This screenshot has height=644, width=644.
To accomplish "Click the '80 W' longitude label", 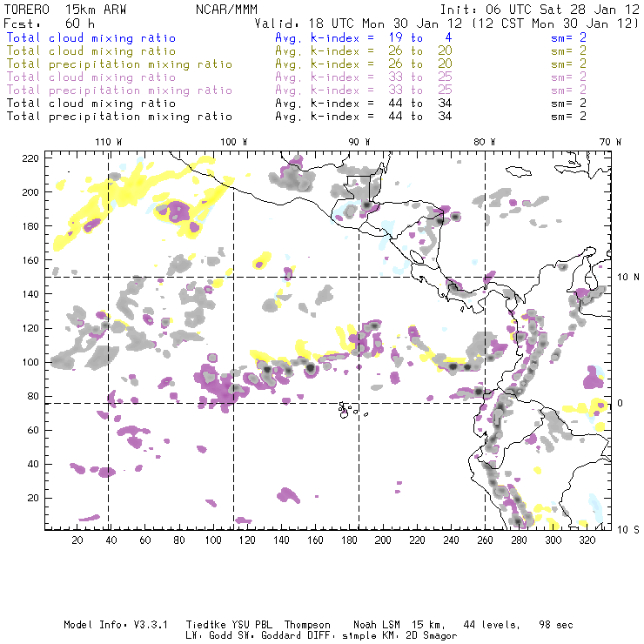I will coord(485,142).
